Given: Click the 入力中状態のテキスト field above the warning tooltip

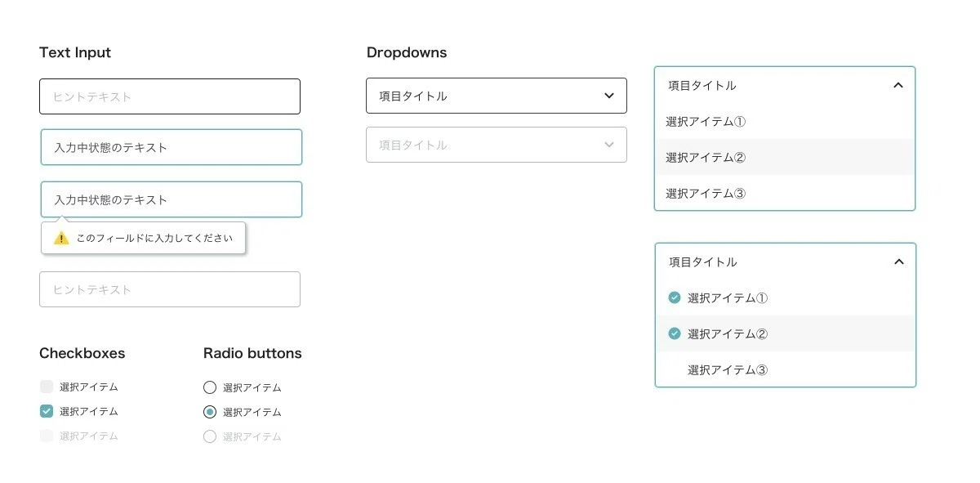Looking at the screenshot, I should 171,199.
